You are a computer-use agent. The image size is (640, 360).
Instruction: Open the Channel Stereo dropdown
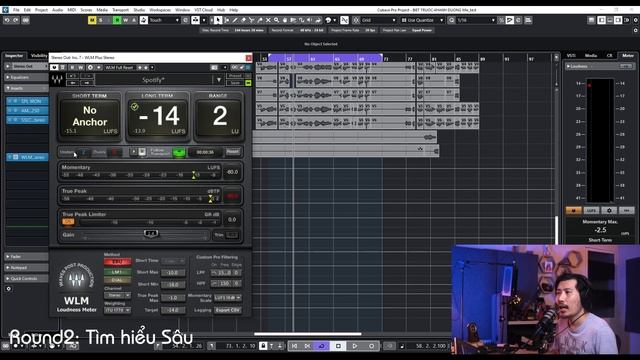click(x=118, y=296)
